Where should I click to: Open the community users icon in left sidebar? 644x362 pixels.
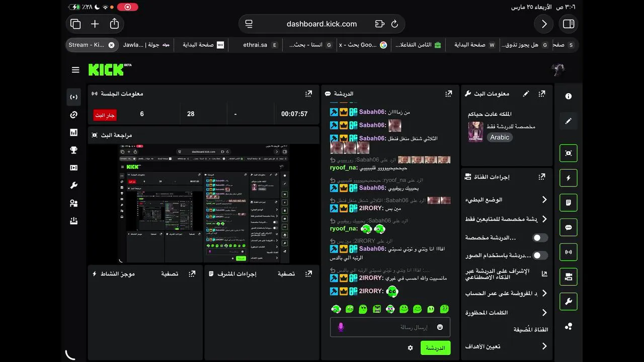click(74, 203)
